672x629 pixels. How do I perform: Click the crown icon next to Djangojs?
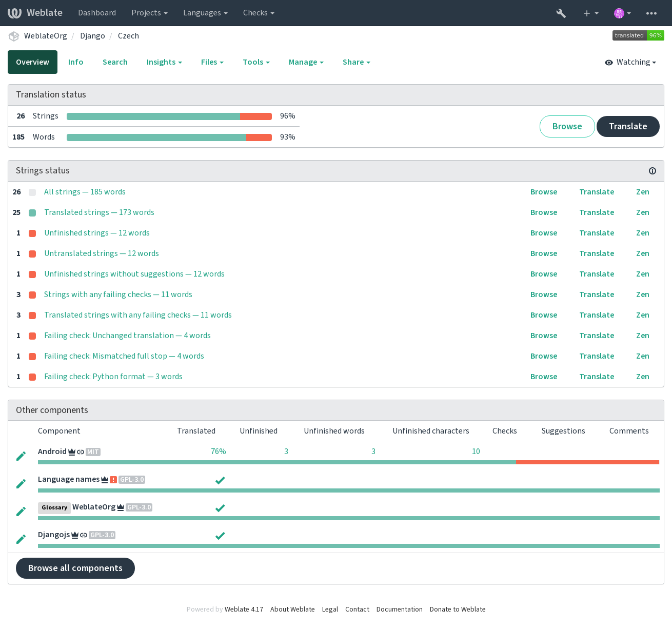(x=75, y=535)
